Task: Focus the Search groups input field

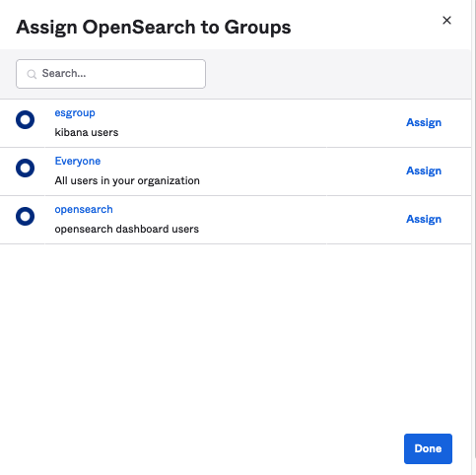Action: coord(110,74)
